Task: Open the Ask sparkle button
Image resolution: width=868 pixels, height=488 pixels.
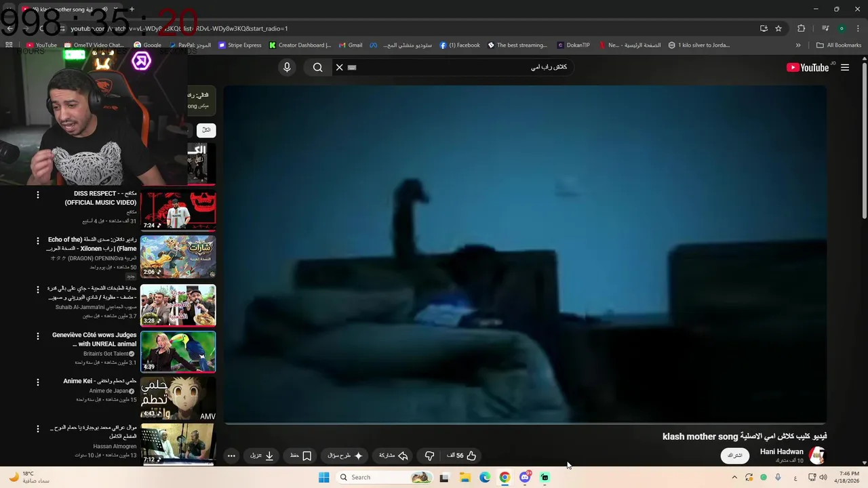Action: [x=346, y=455]
